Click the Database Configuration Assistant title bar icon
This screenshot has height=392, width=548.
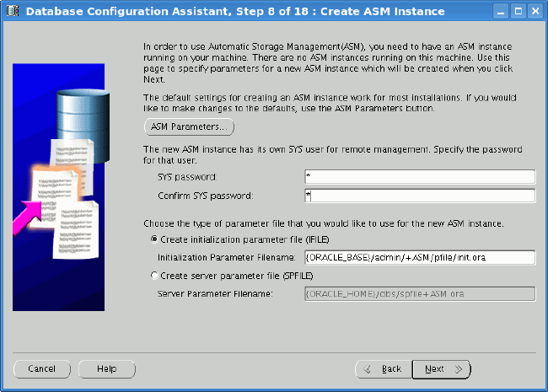tap(13, 11)
